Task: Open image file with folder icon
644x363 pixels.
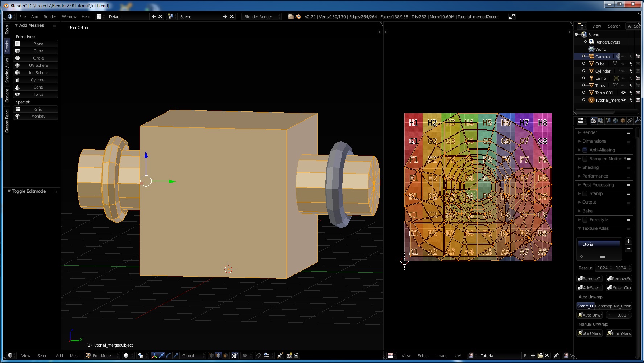Action: (x=540, y=356)
